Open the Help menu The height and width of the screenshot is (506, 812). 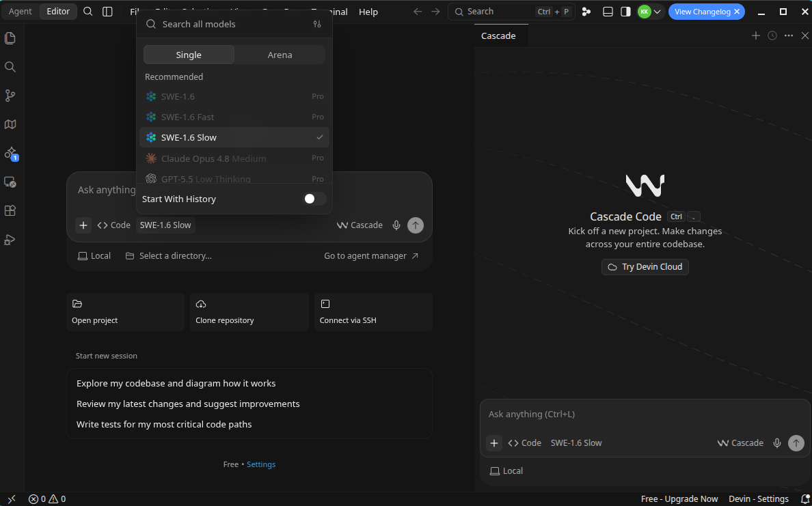click(x=368, y=12)
